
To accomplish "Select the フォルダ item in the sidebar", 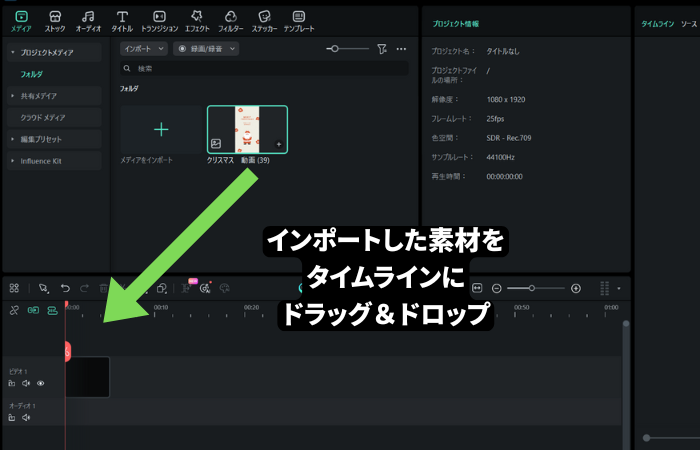I will (31, 74).
